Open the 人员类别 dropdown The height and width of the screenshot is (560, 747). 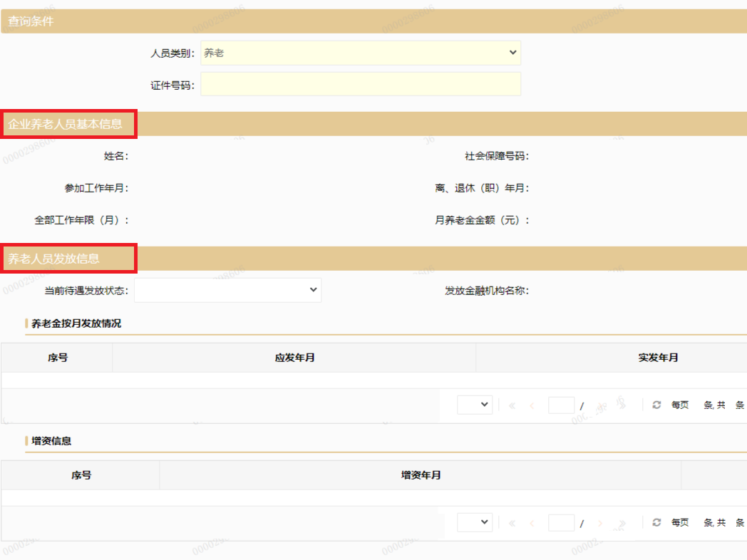pos(361,53)
